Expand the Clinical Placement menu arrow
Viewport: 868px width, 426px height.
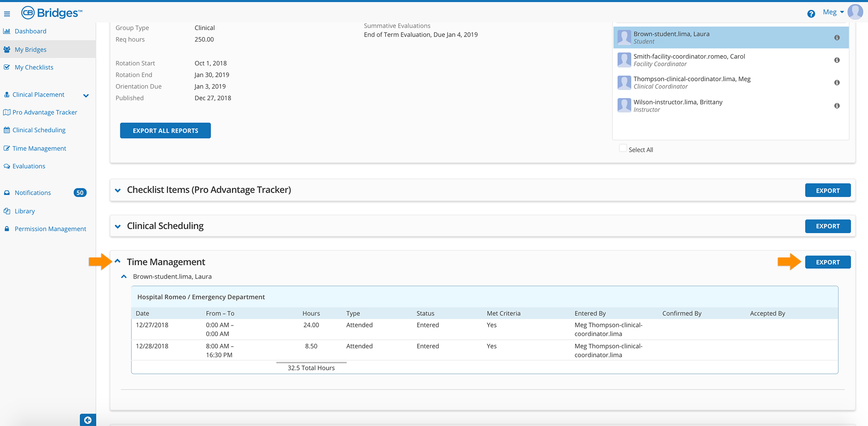pyautogui.click(x=86, y=95)
